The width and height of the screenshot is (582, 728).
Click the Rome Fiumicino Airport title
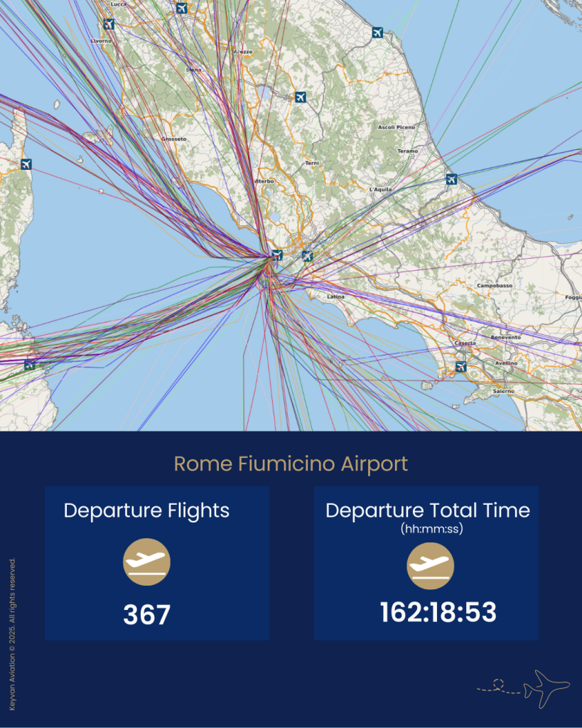coord(291,464)
